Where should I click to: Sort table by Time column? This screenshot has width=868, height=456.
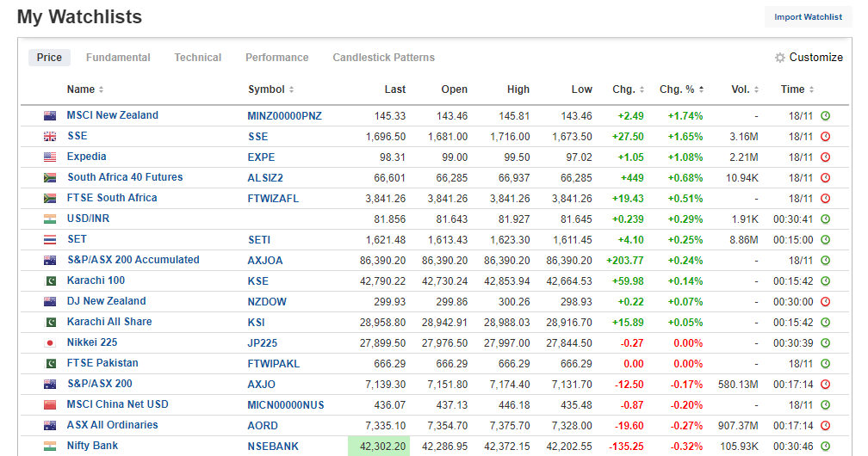pos(797,89)
